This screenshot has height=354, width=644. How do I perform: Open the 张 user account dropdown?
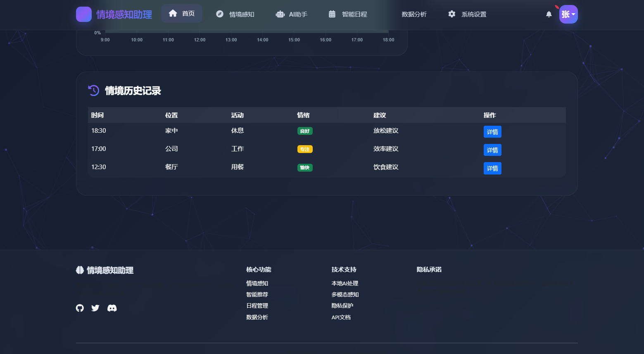(x=568, y=14)
